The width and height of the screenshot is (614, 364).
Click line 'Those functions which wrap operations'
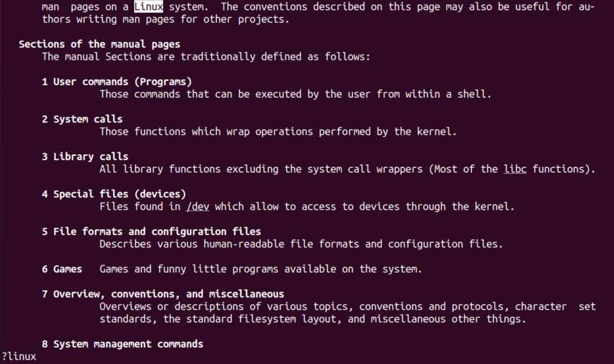278,132
